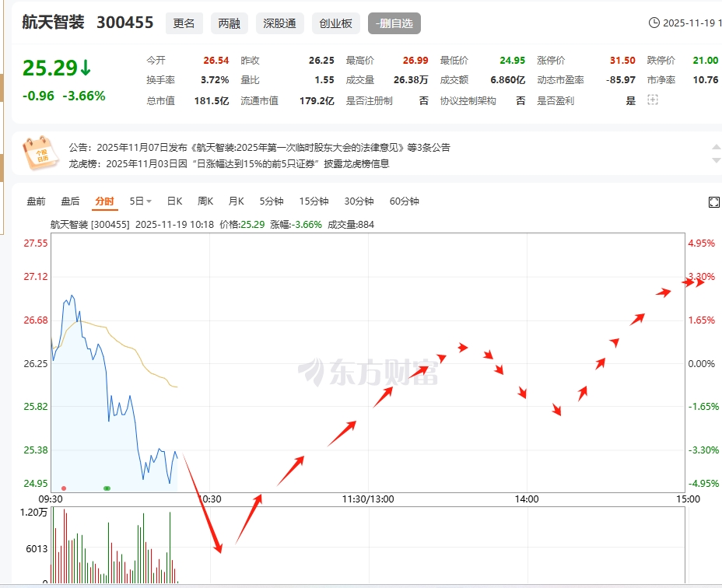This screenshot has width=722, height=588.
Task: Switch to the 周K tab
Action: click(x=205, y=201)
